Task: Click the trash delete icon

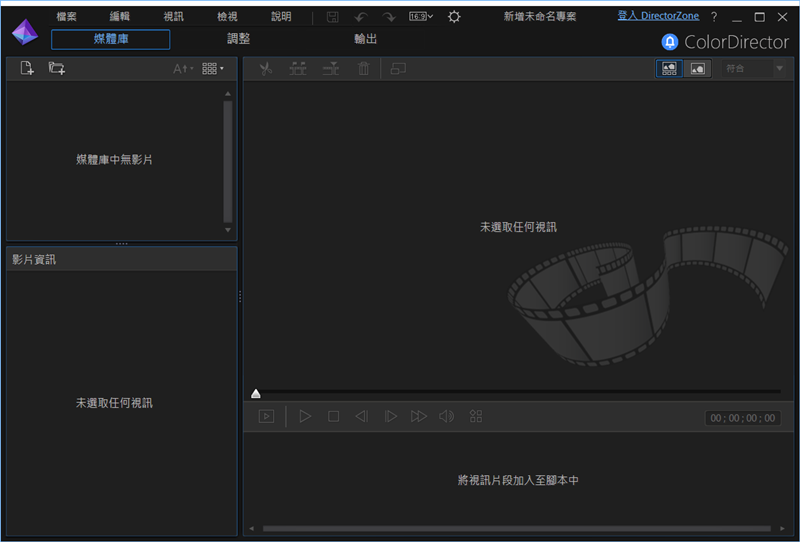Action: tap(363, 68)
